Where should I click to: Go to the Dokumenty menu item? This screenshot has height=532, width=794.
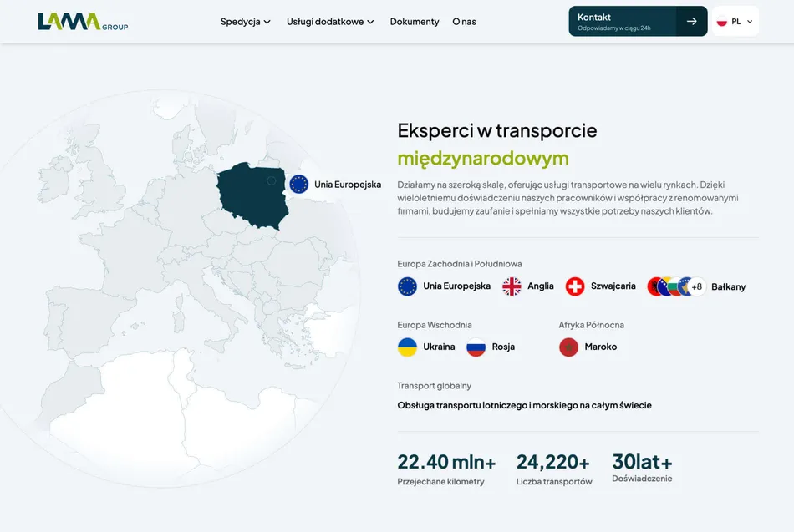(x=415, y=22)
